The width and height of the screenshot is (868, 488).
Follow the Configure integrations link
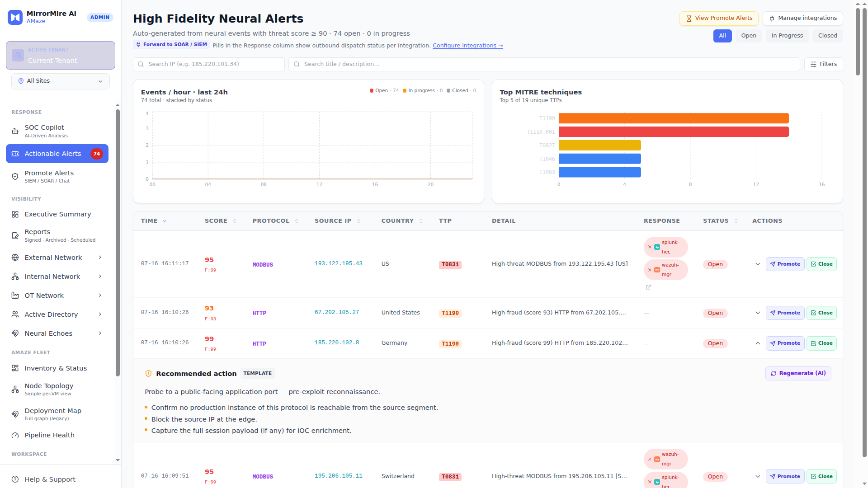[x=467, y=46]
